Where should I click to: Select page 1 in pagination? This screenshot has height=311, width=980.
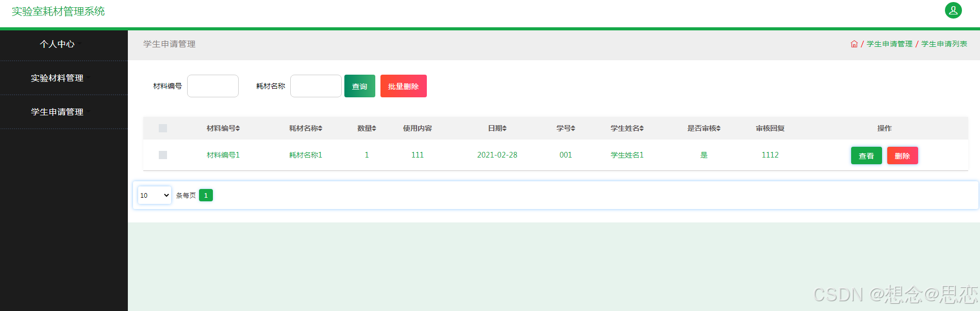[206, 195]
